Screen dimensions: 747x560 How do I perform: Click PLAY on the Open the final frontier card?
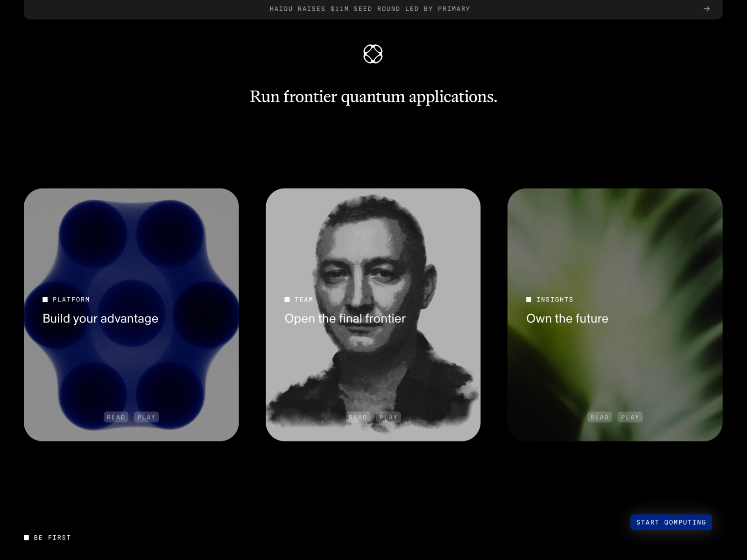pyautogui.click(x=388, y=417)
